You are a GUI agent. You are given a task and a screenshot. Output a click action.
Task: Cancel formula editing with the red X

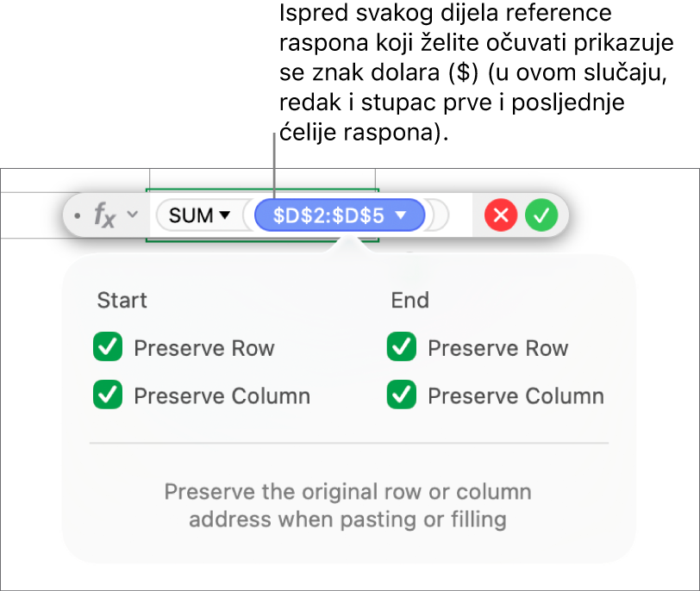click(x=500, y=215)
